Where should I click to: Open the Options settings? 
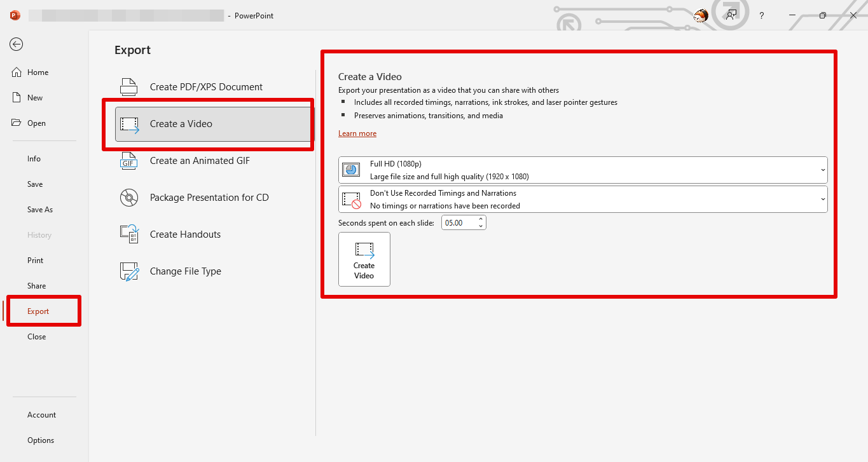[40, 440]
